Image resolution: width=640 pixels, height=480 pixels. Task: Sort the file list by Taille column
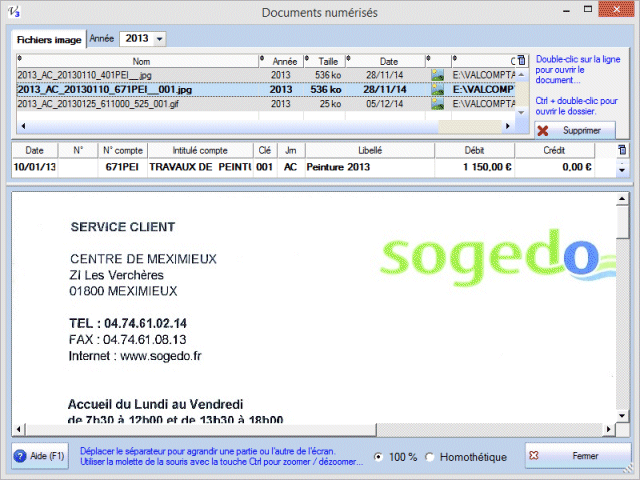pyautogui.click(x=328, y=60)
